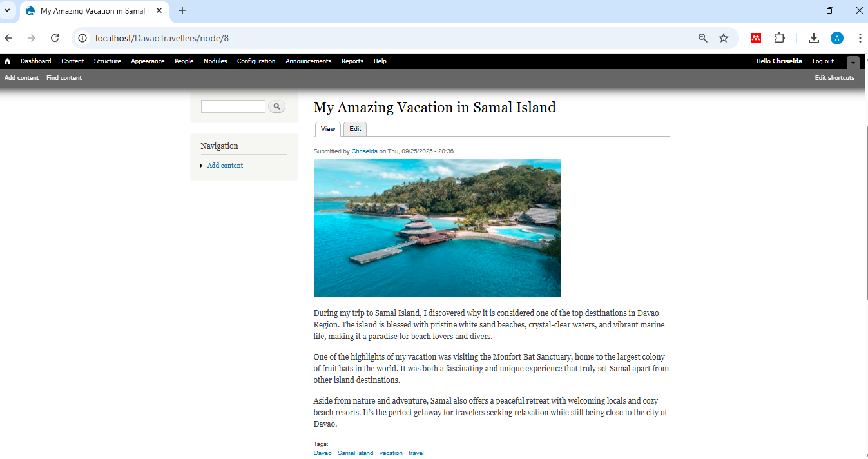Click the Samal Island resort photo
Image resolution: width=868 pixels, height=459 pixels.
[x=437, y=228]
